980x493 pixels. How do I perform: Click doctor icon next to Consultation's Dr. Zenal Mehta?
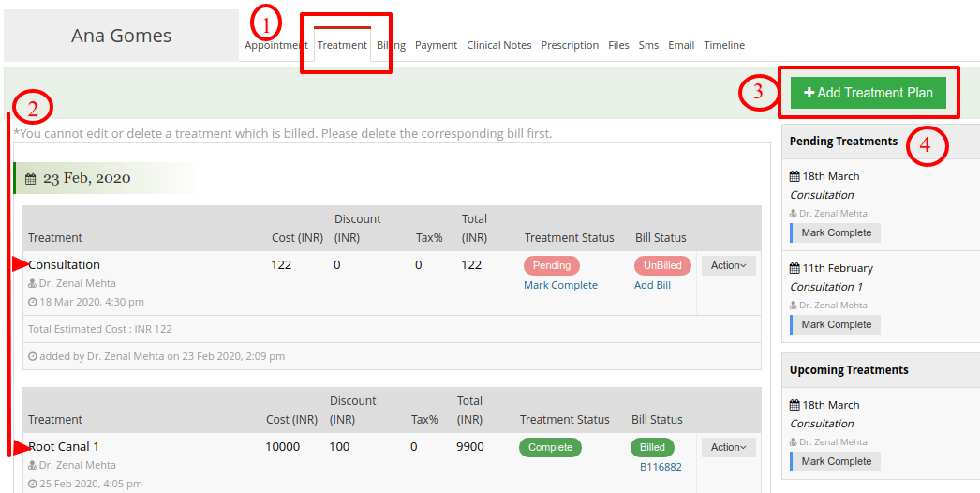[x=33, y=283]
